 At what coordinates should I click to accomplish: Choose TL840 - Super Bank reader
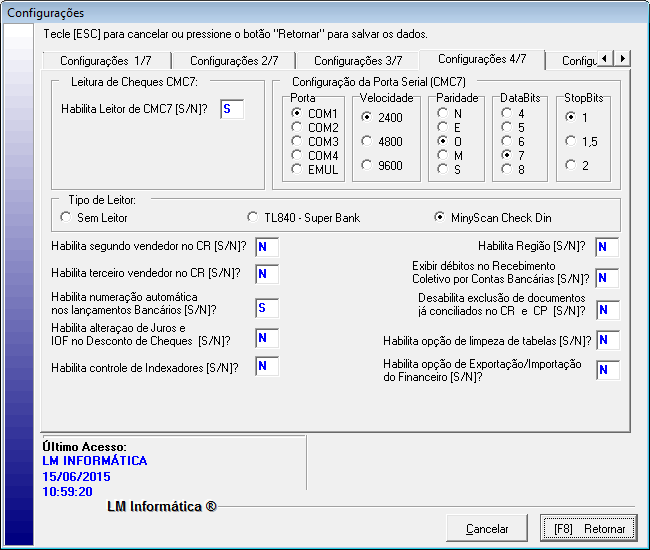tap(253, 217)
